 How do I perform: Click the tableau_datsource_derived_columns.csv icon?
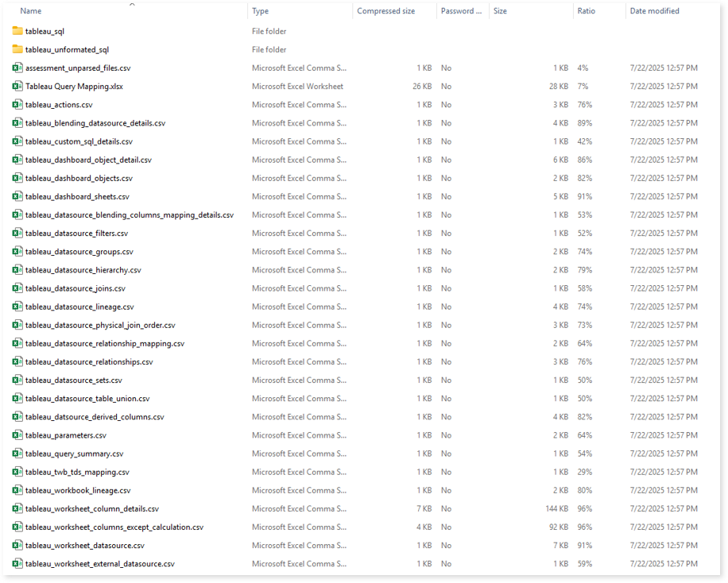[x=17, y=417]
